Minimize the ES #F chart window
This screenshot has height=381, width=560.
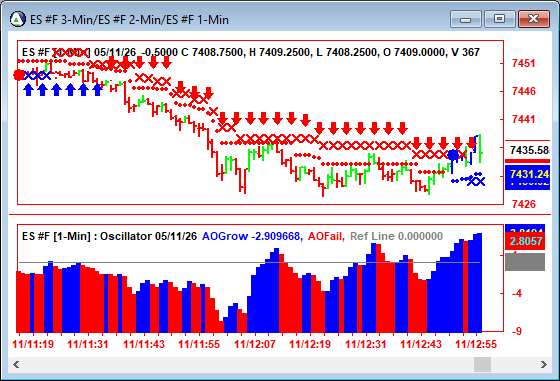[x=466, y=19]
